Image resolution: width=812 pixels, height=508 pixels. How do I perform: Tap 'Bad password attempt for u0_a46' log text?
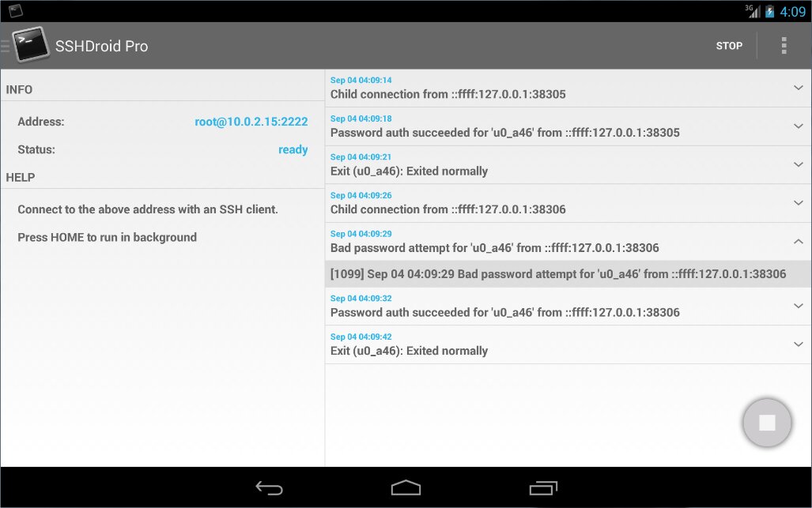point(495,248)
